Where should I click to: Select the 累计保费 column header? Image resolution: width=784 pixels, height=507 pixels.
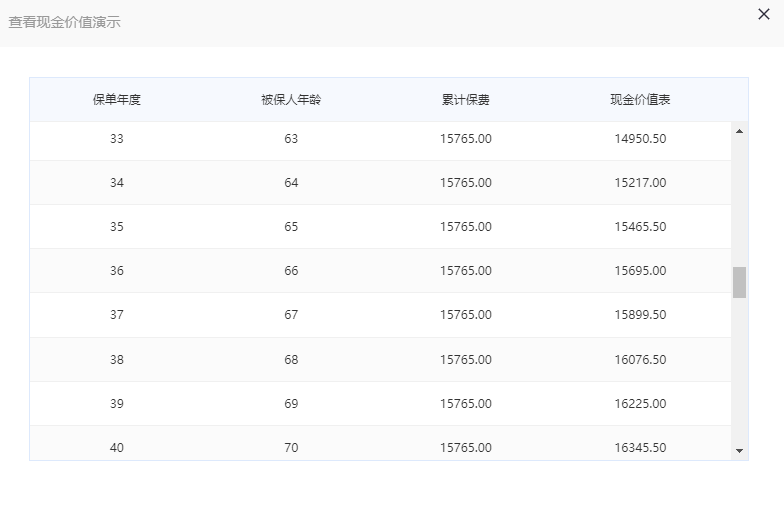[x=466, y=100]
